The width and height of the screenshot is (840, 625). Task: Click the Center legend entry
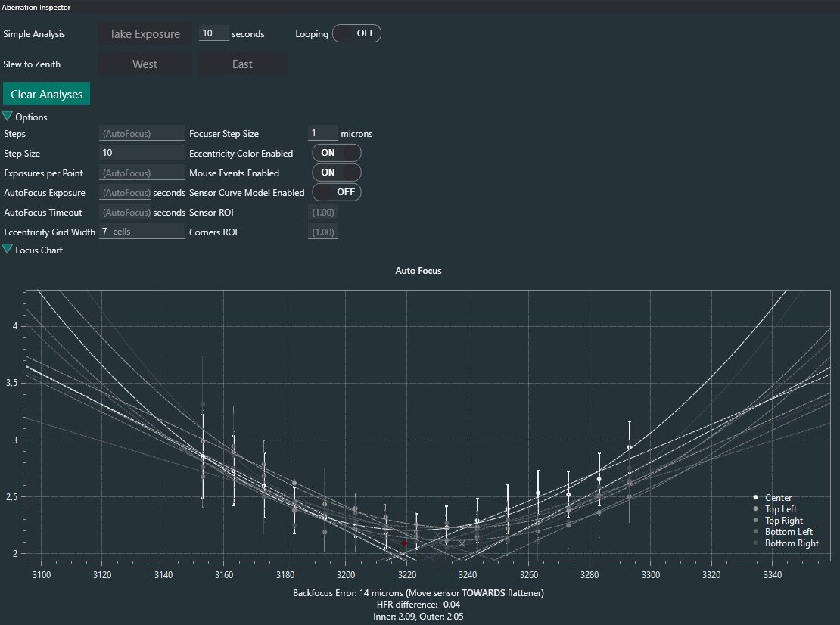click(772, 498)
